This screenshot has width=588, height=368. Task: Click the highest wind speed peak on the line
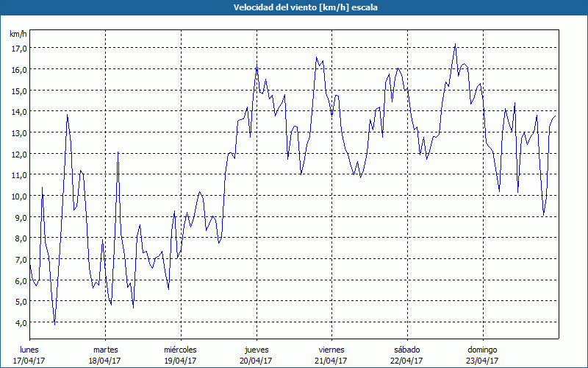pos(456,44)
